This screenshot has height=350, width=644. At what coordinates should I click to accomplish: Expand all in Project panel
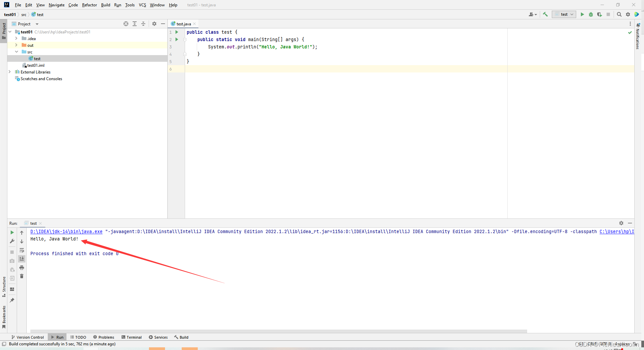(x=135, y=24)
